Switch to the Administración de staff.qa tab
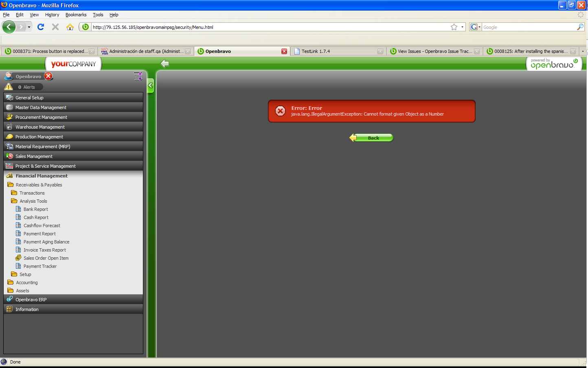 146,51
